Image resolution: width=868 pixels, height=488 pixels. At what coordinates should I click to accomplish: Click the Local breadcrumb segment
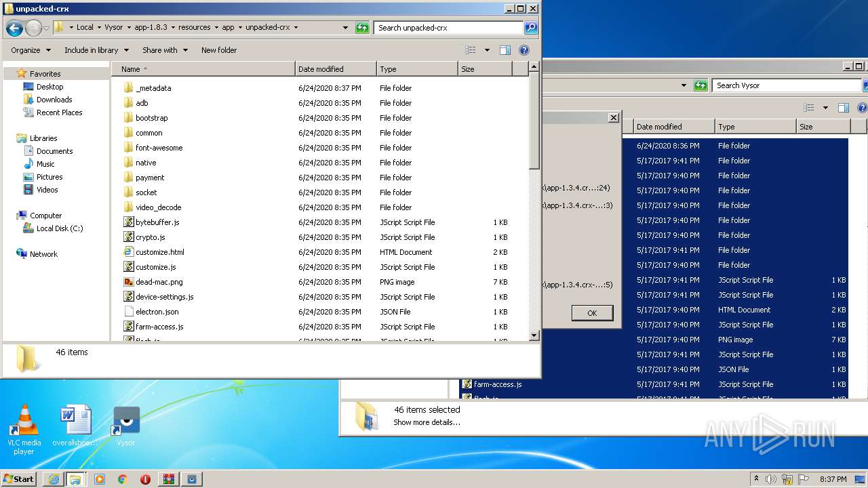pos(85,28)
